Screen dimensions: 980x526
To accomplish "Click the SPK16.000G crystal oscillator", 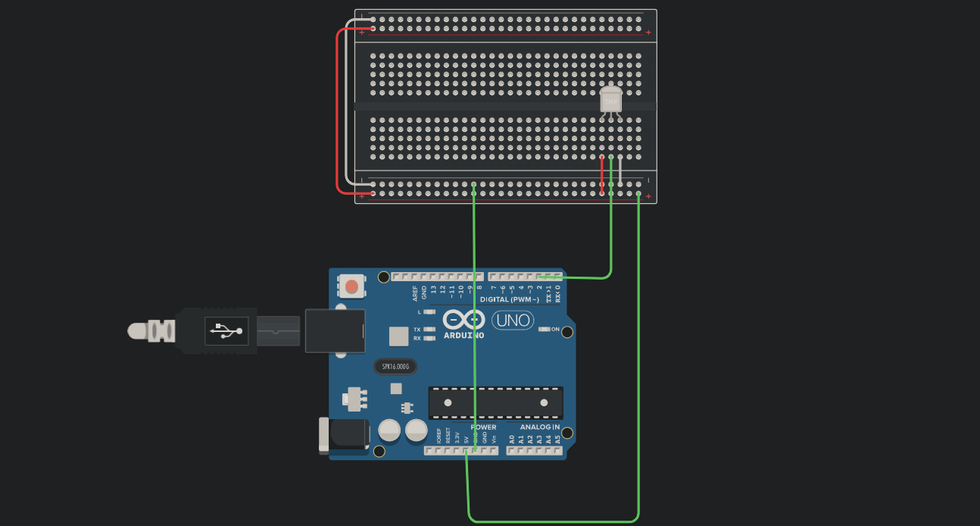I will (395, 367).
